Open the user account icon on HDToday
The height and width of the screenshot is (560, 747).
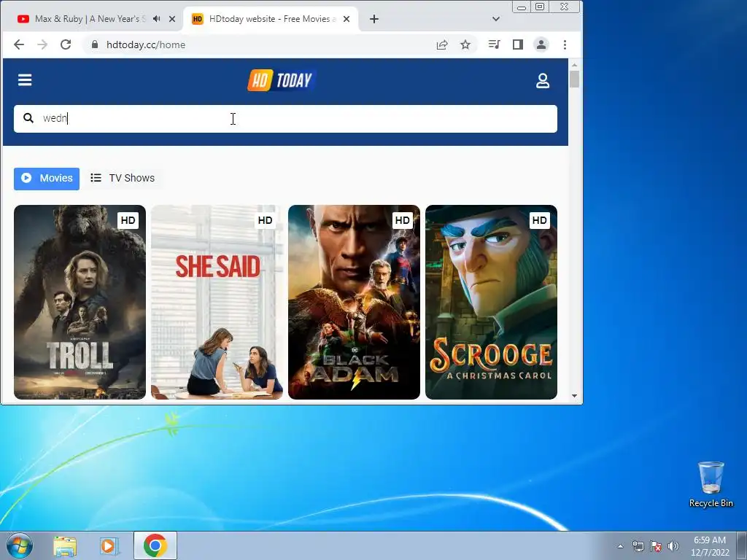pyautogui.click(x=543, y=80)
